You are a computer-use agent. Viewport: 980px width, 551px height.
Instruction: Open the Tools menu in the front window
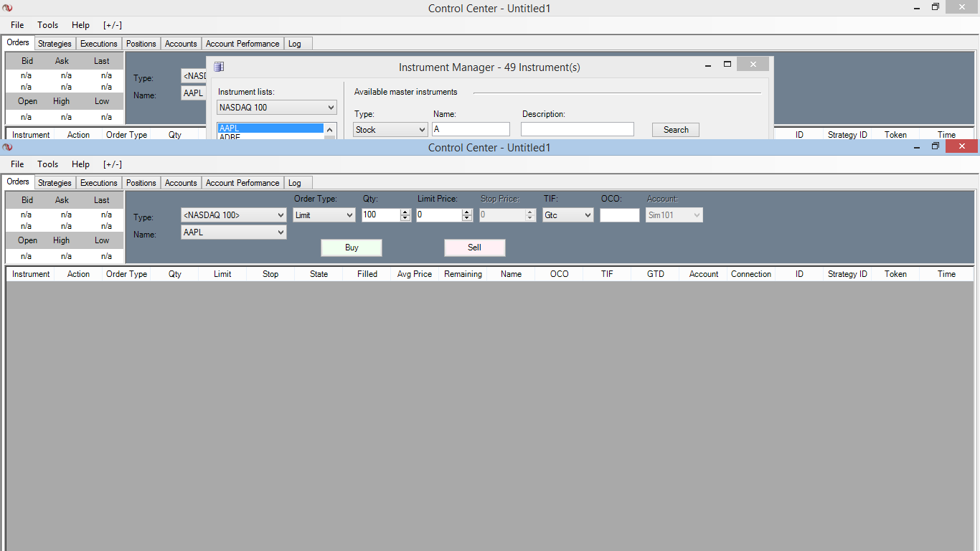(x=48, y=164)
